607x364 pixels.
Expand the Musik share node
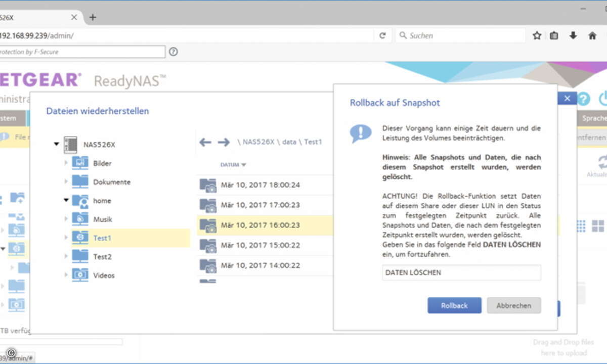pos(66,219)
